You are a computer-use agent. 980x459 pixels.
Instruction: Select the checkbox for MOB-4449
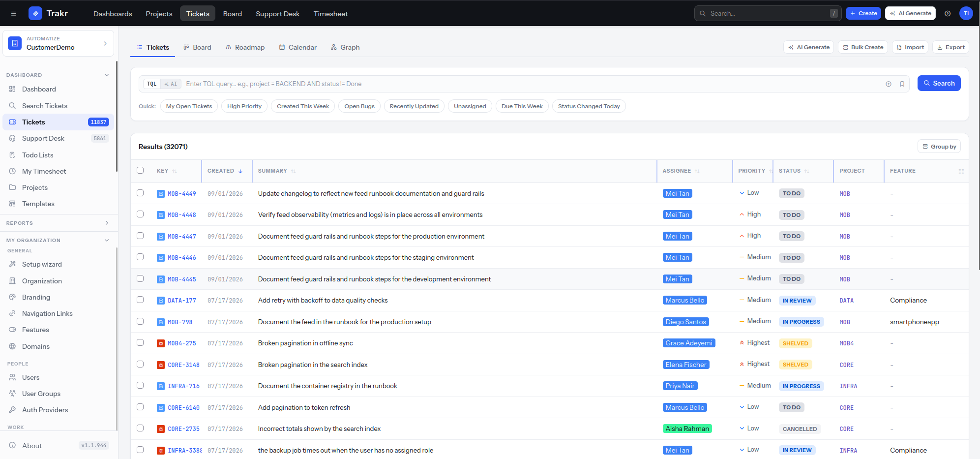click(x=140, y=193)
